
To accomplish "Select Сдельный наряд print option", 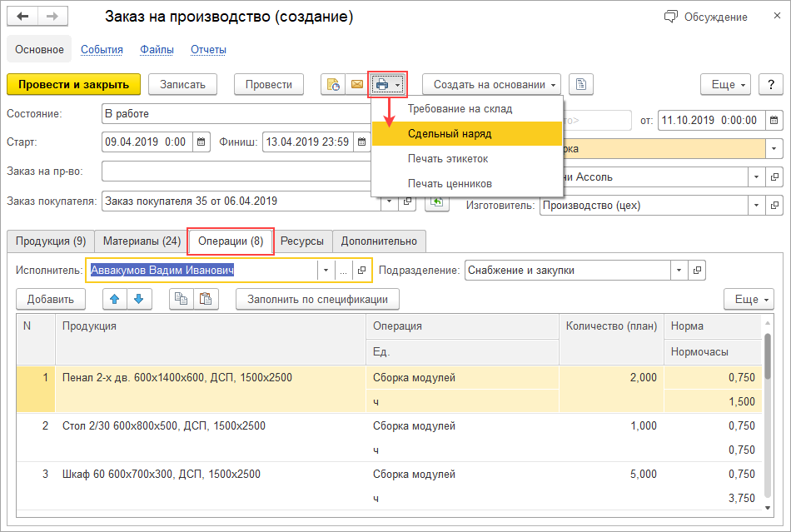I will click(x=467, y=134).
